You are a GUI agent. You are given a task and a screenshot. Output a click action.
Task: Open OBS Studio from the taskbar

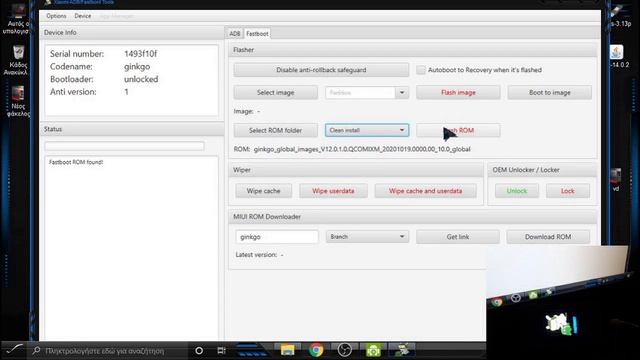pos(344,350)
